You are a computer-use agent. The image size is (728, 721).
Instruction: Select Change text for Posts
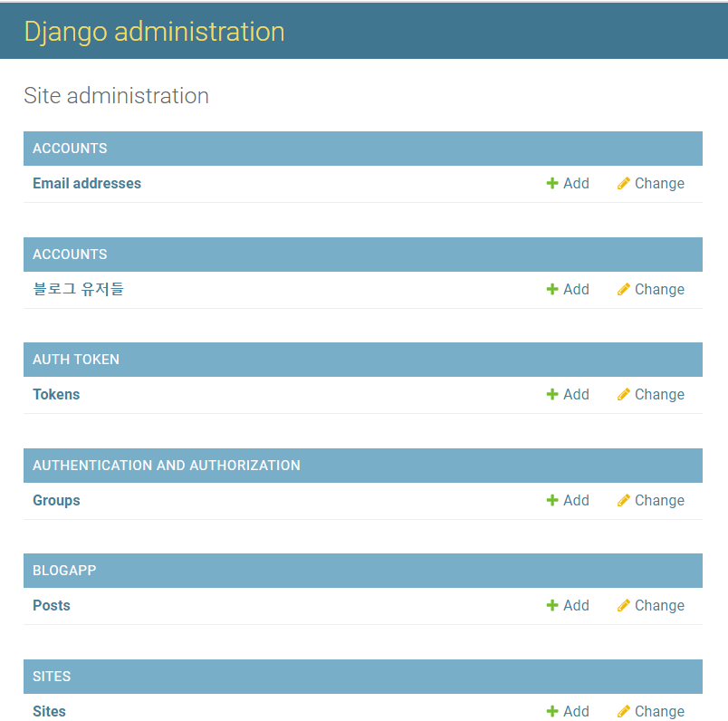point(659,605)
